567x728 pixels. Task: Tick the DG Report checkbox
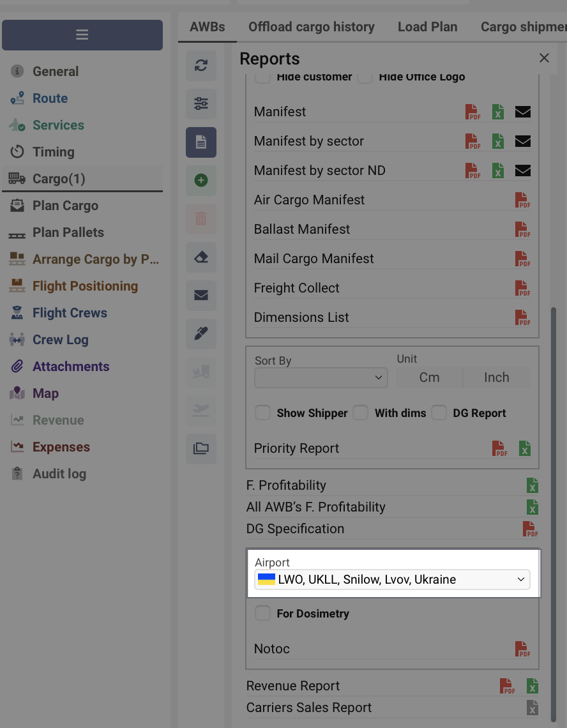[x=439, y=413]
